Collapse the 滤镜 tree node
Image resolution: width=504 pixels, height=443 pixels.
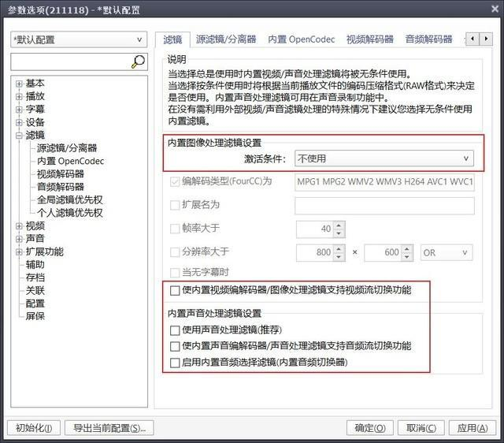coord(19,136)
